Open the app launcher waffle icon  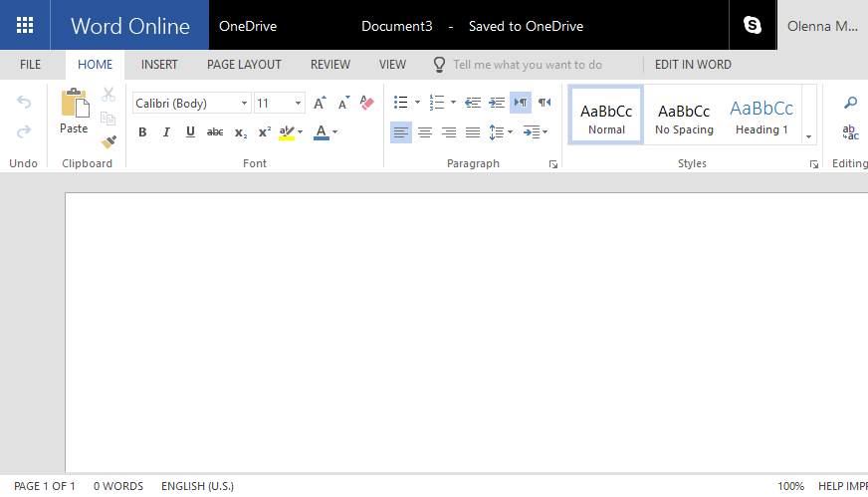[x=25, y=25]
